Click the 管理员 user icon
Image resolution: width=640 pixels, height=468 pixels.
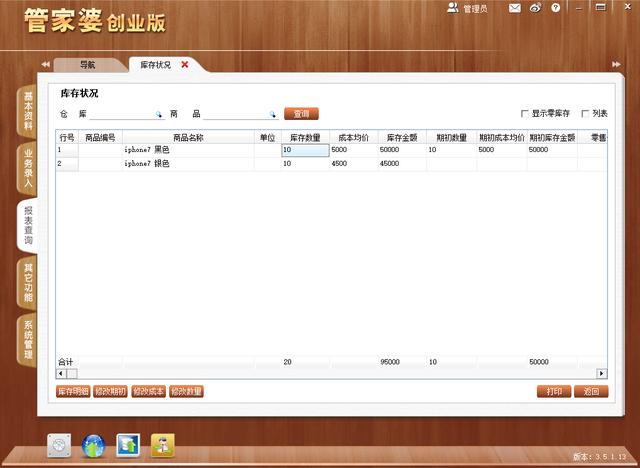pyautogui.click(x=453, y=8)
